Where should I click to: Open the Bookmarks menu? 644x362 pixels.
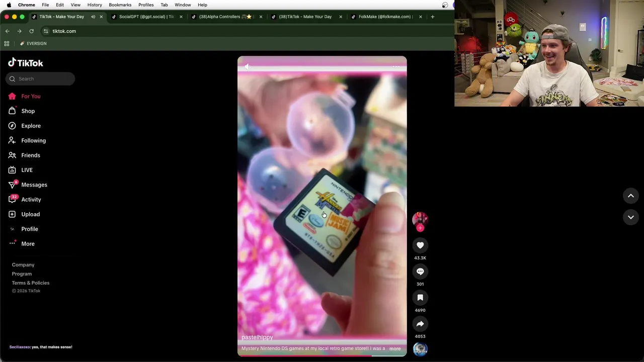120,5
